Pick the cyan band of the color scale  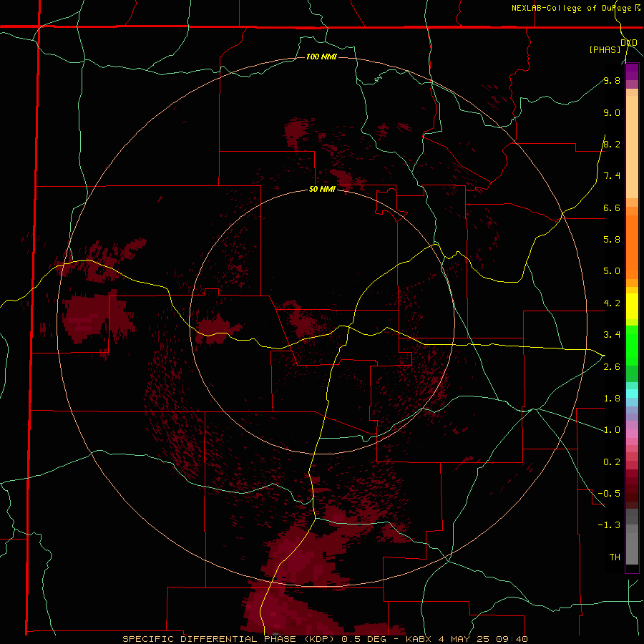tap(632, 394)
